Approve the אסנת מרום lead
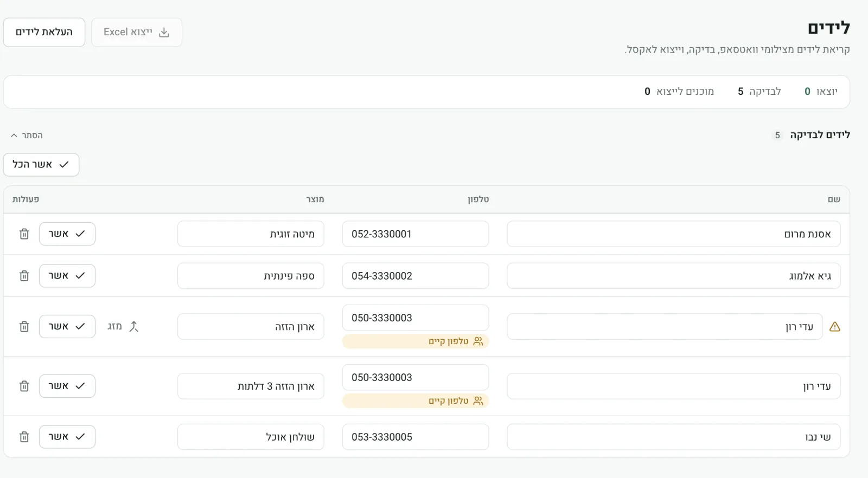Image resolution: width=868 pixels, height=478 pixels. click(67, 234)
